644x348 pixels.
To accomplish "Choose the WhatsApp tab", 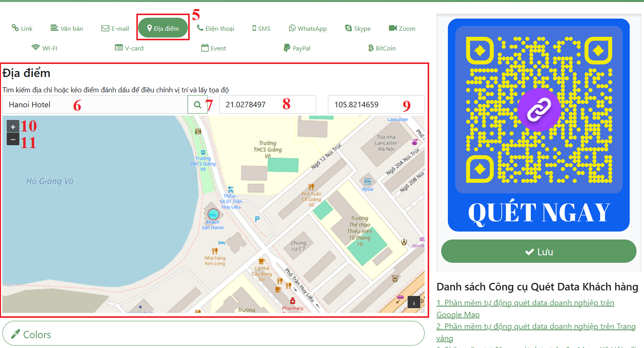I will pos(308,29).
